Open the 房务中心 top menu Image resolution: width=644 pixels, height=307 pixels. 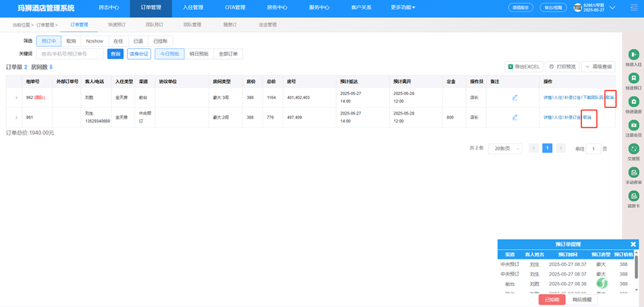click(x=277, y=8)
